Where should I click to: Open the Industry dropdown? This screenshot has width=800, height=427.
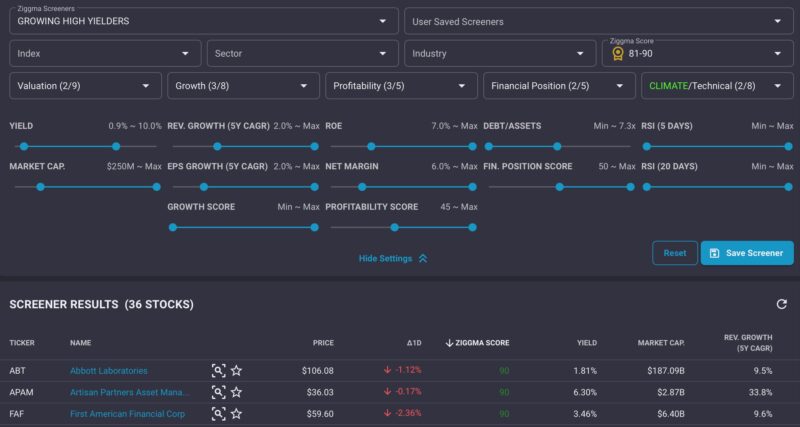[500, 54]
